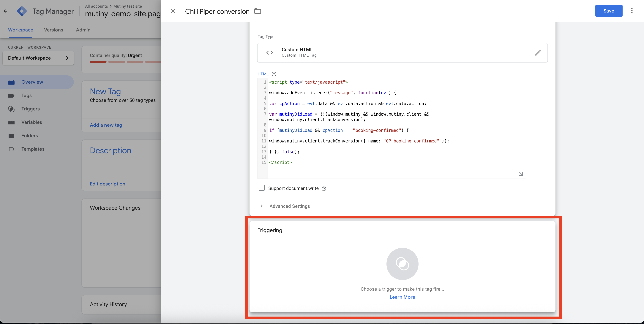Click the Tag Type label
The height and width of the screenshot is (324, 644).
click(x=266, y=36)
